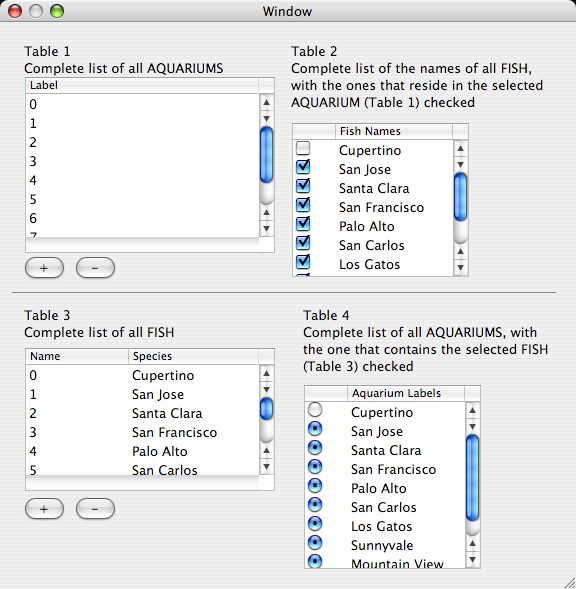
Task: Select aquarium row 1 in Table 1
Action: pos(142,123)
